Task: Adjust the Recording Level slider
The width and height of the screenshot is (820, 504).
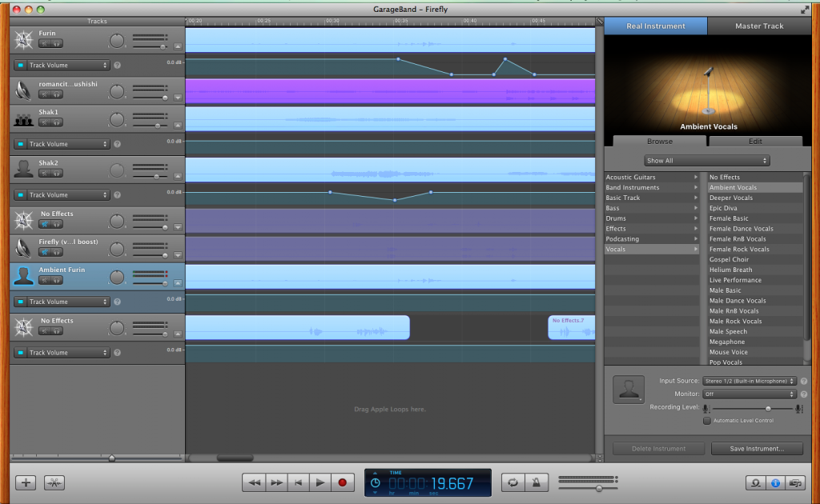Action: [x=768, y=408]
